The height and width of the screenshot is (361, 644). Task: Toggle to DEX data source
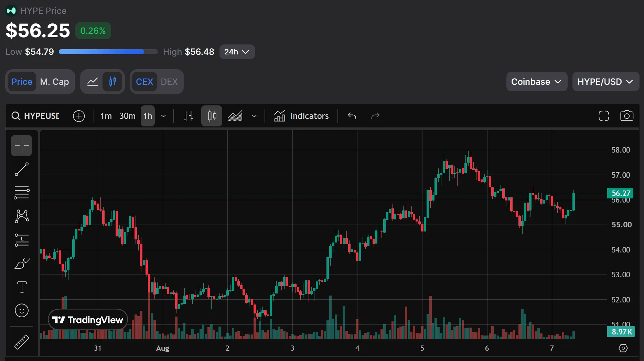(169, 82)
